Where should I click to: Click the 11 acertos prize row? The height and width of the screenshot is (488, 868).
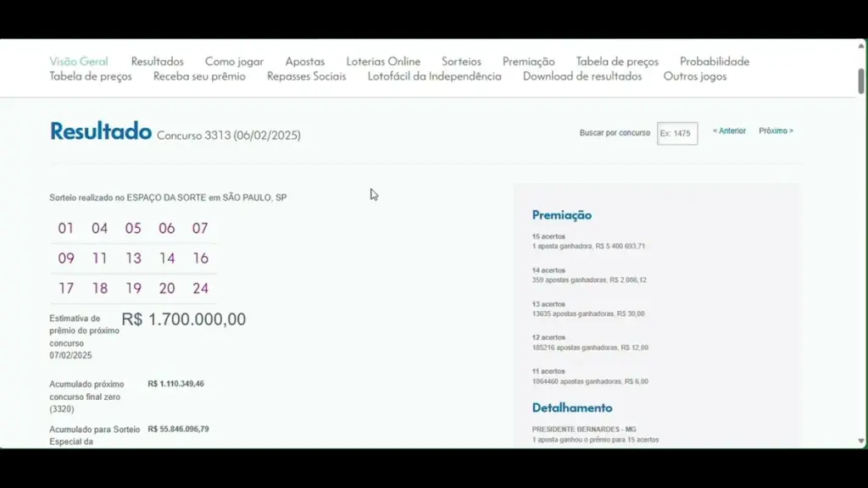590,376
